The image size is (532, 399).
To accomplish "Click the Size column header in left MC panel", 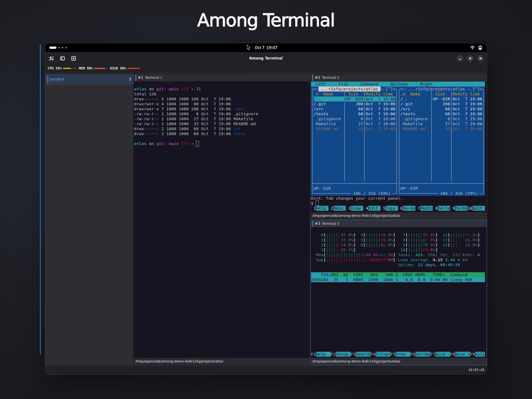I will tap(353, 94).
